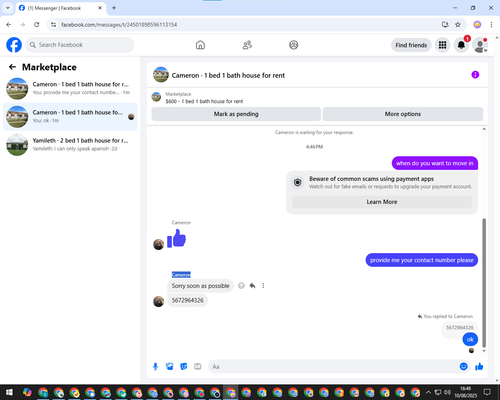Choose a GIF icon in composer
Image resolution: width=500 pixels, height=400 pixels.
coord(198,367)
